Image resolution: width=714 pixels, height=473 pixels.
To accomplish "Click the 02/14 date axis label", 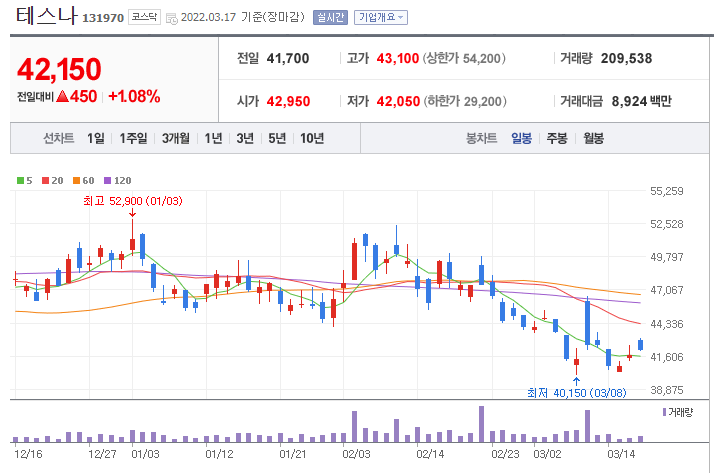I will (430, 454).
